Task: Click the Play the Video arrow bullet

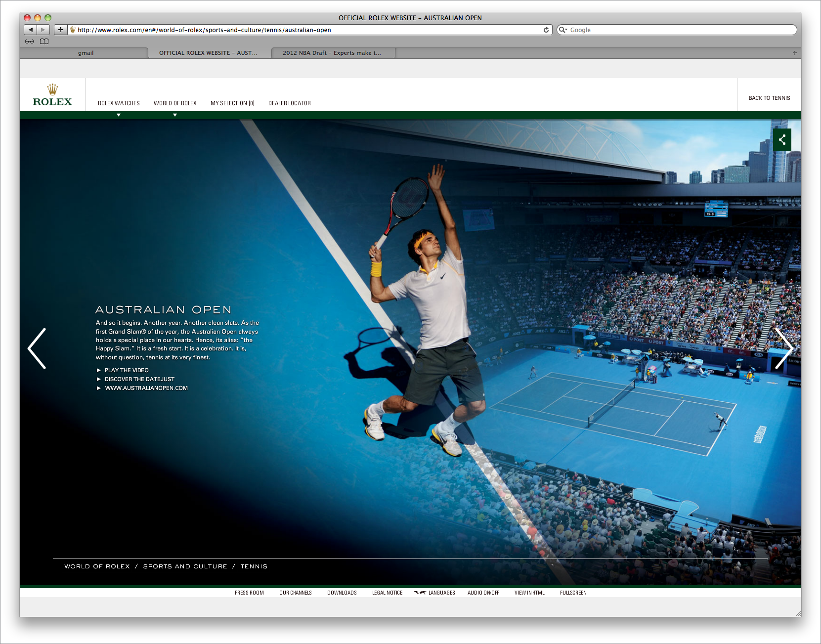Action: click(98, 370)
